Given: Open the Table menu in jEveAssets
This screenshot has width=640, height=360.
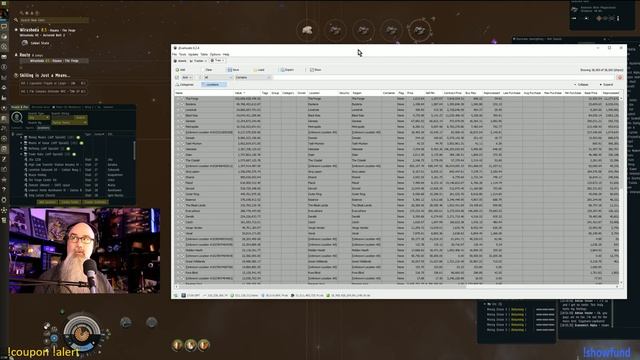Looking at the screenshot, I should tap(204, 54).
